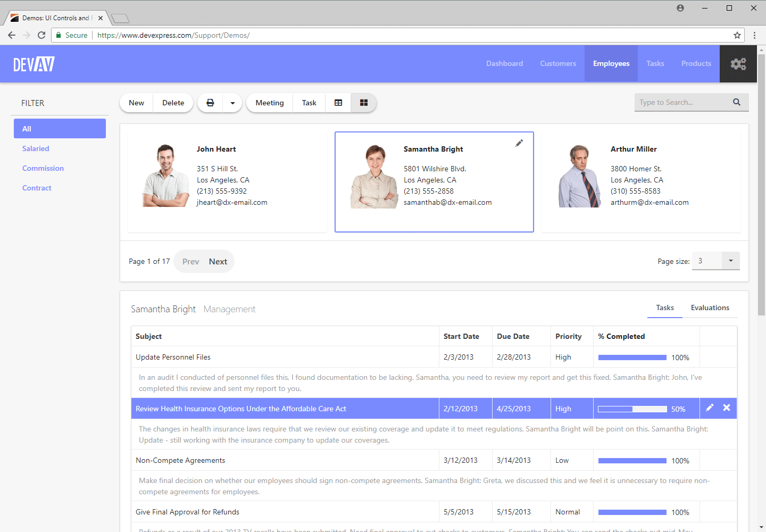Screen dimensions: 766x532
Task: Delete the Health Insurance task via X icon
Action: [x=727, y=407]
